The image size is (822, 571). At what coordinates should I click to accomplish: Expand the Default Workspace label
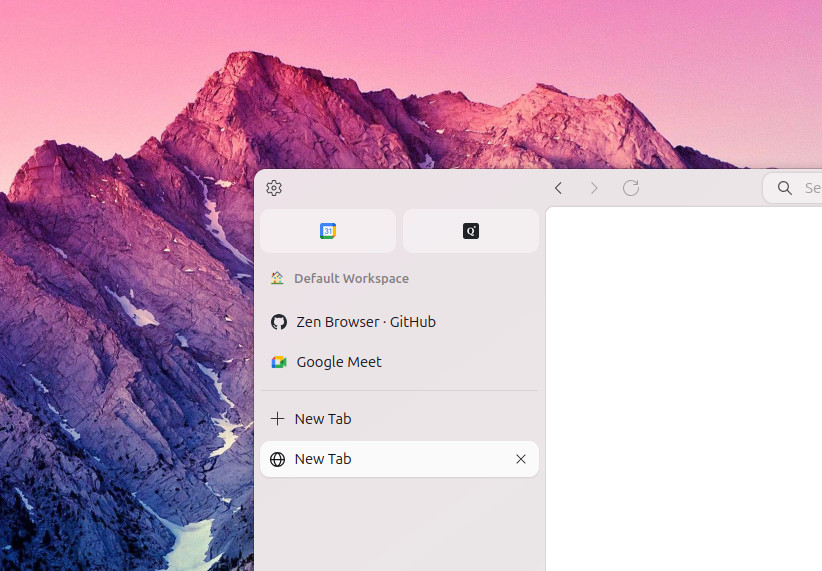click(x=351, y=278)
